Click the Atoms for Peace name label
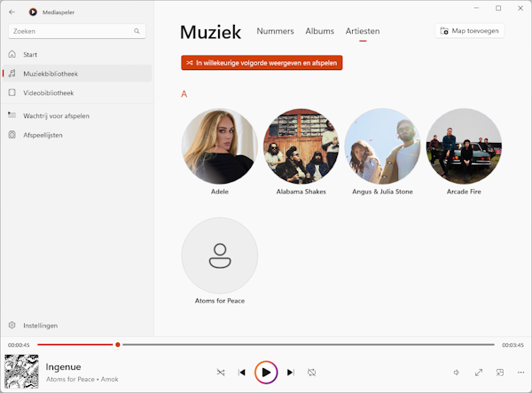This screenshot has height=393, width=532. pos(220,301)
